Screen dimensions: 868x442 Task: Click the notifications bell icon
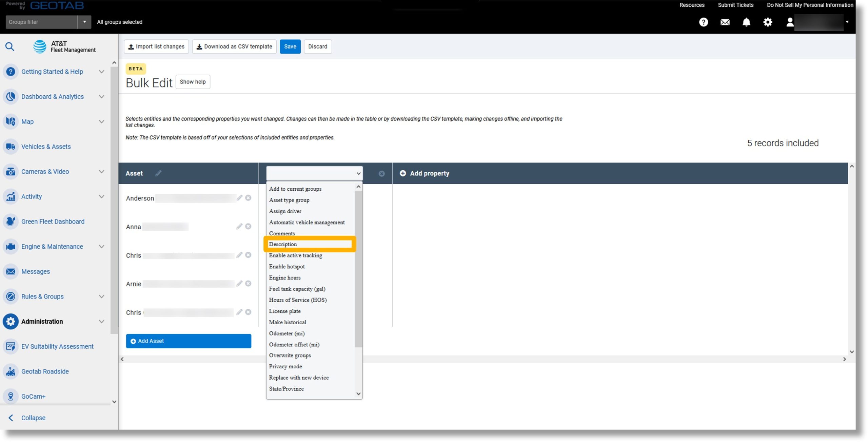[746, 22]
